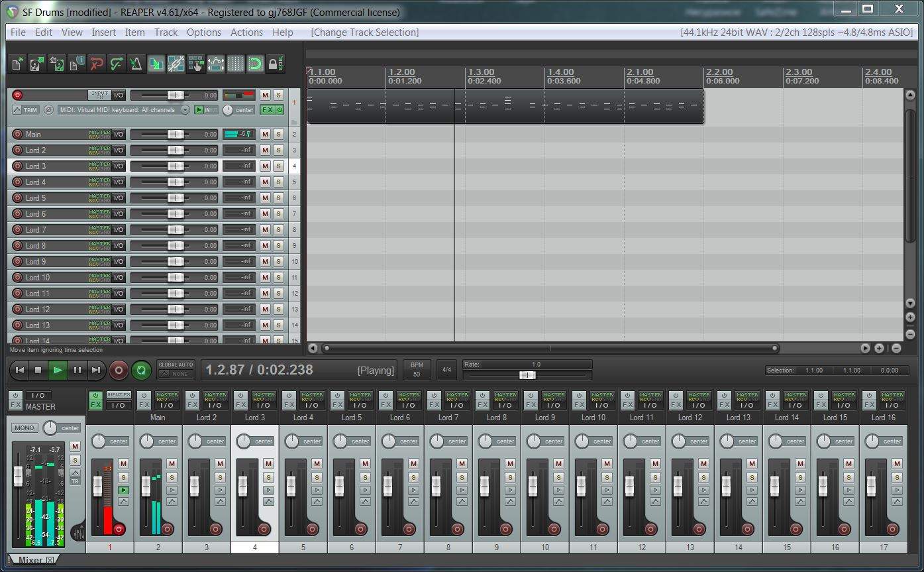Toggle the magnet Snap icon

point(255,64)
